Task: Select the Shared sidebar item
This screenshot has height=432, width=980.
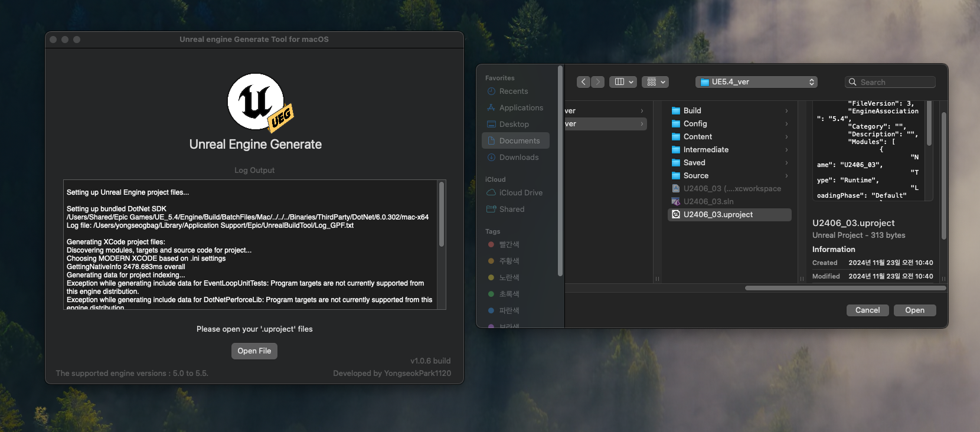Action: coord(515,210)
